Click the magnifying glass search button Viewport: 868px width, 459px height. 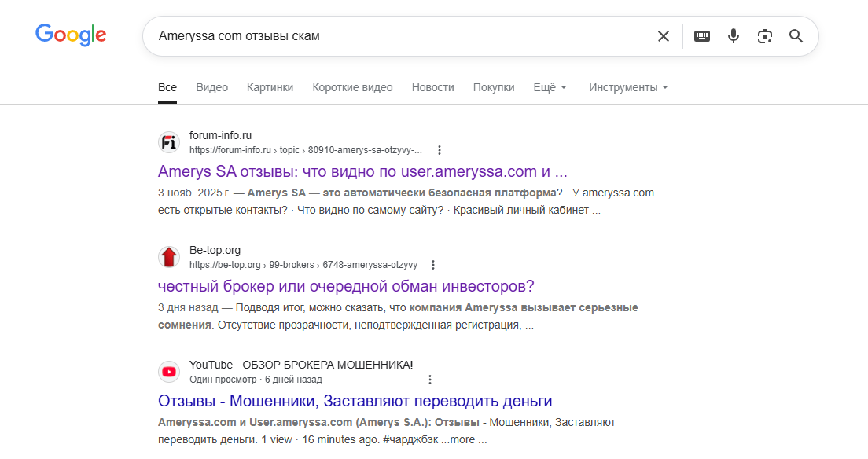click(x=796, y=36)
